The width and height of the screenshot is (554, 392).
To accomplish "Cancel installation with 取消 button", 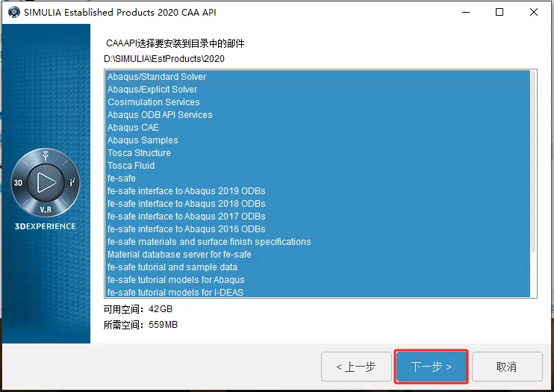I will click(507, 367).
